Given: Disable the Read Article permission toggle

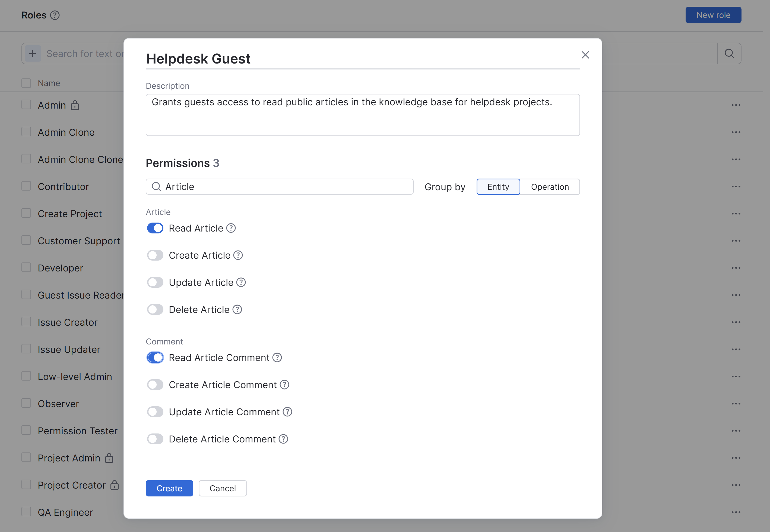Looking at the screenshot, I should point(155,228).
